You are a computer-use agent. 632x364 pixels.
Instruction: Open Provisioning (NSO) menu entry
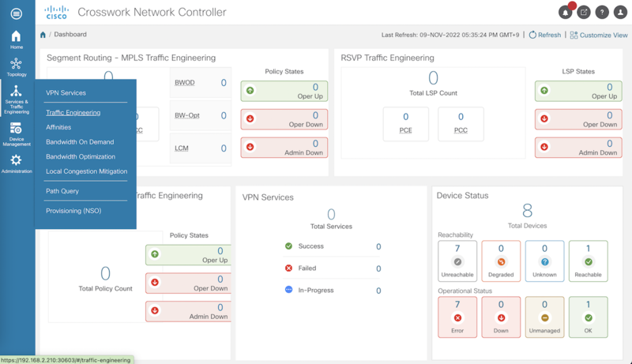point(73,211)
